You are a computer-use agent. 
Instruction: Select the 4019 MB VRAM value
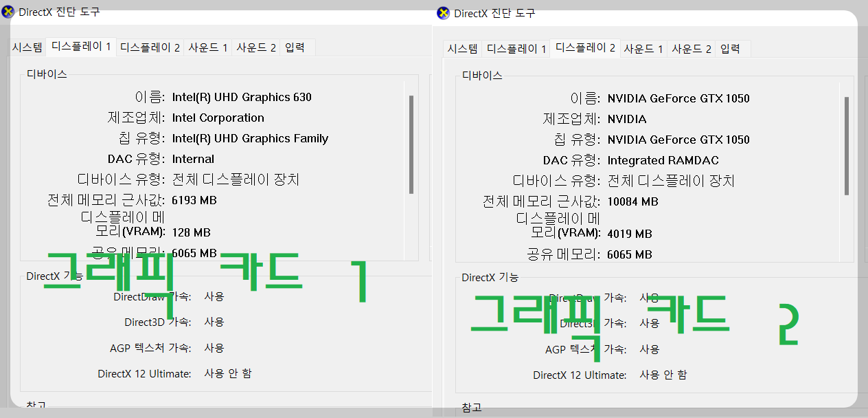[x=630, y=234]
